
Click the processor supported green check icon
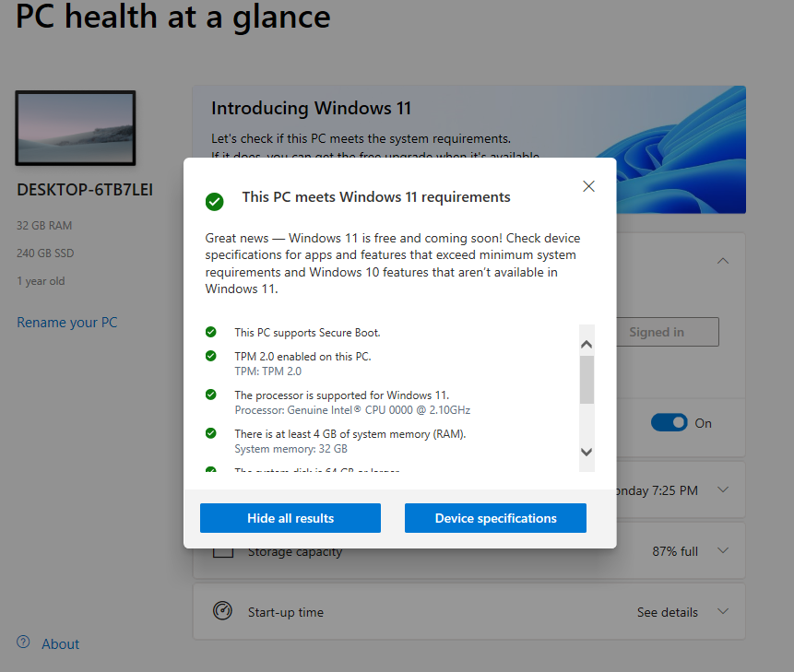[x=210, y=395]
